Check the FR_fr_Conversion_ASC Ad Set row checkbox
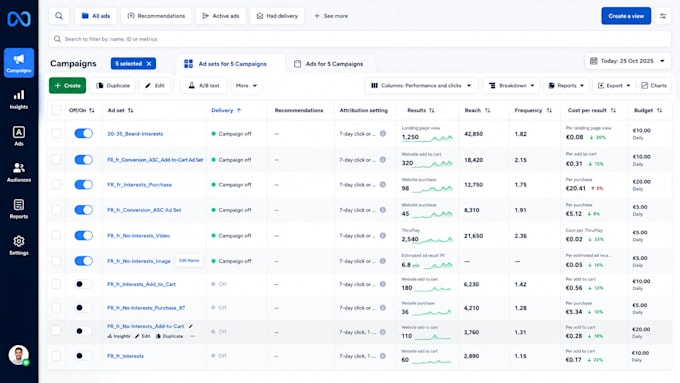 tap(56, 210)
